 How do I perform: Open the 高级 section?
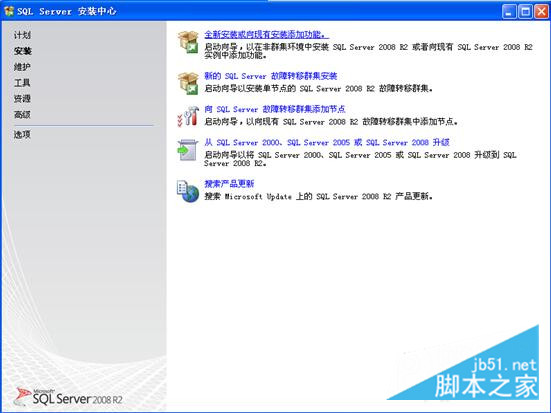tap(22, 115)
